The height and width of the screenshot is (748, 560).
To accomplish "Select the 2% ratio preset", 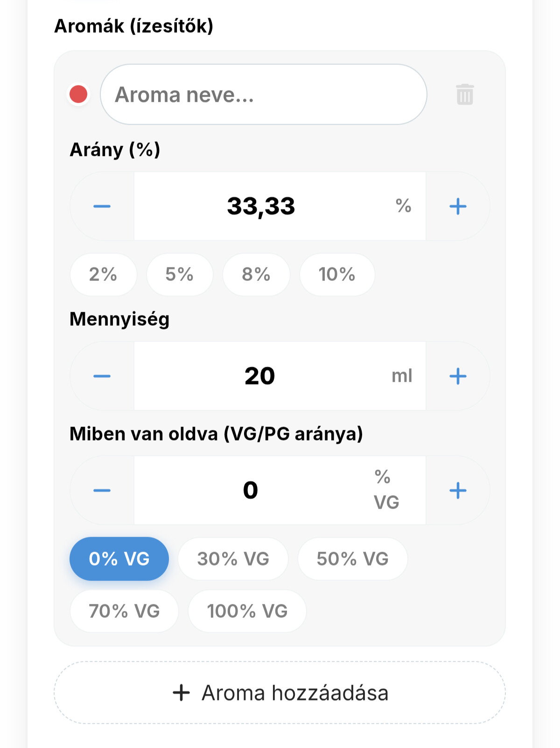I will pos(103,274).
